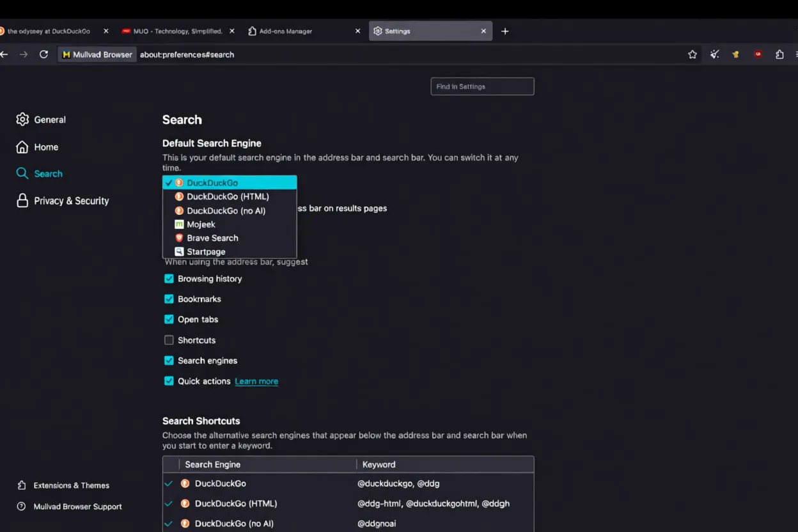Open a new tab with plus button

[505, 31]
